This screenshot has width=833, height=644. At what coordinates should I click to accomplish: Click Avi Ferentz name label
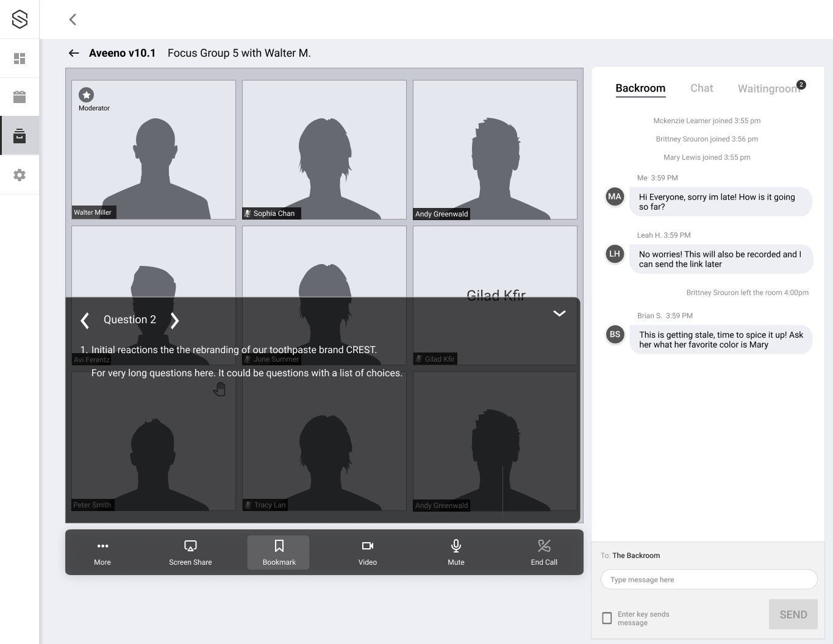click(91, 360)
